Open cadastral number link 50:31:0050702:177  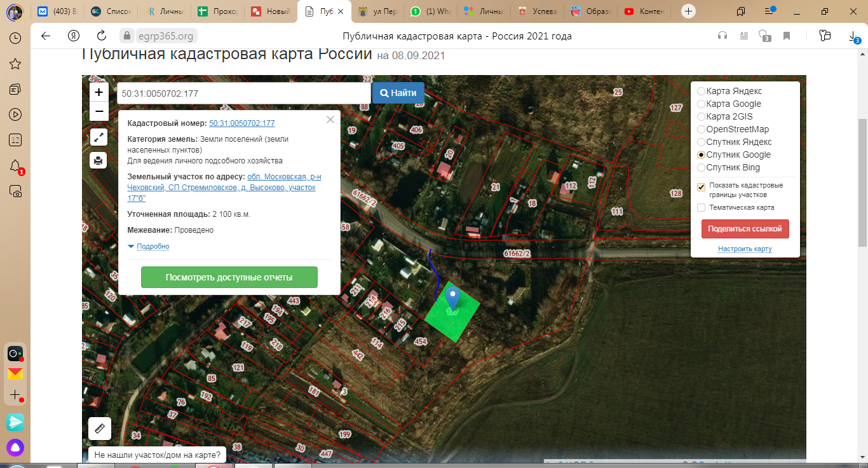[242, 123]
